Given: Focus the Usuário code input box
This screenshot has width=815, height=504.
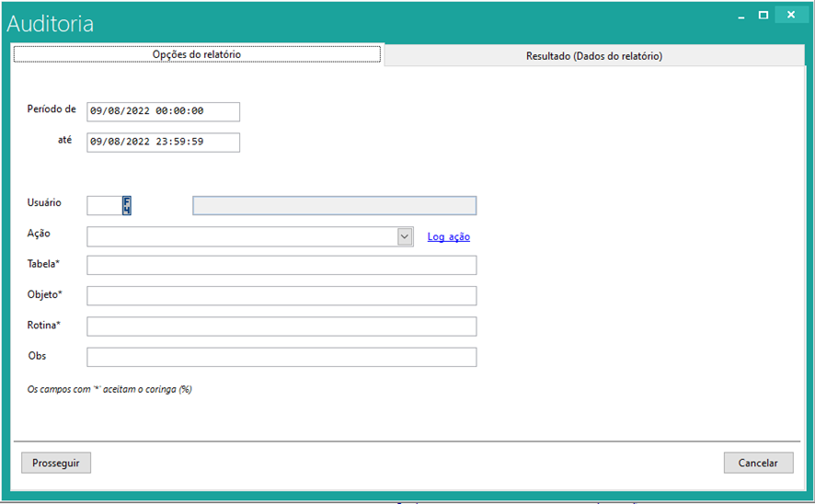Looking at the screenshot, I should coord(103,205).
